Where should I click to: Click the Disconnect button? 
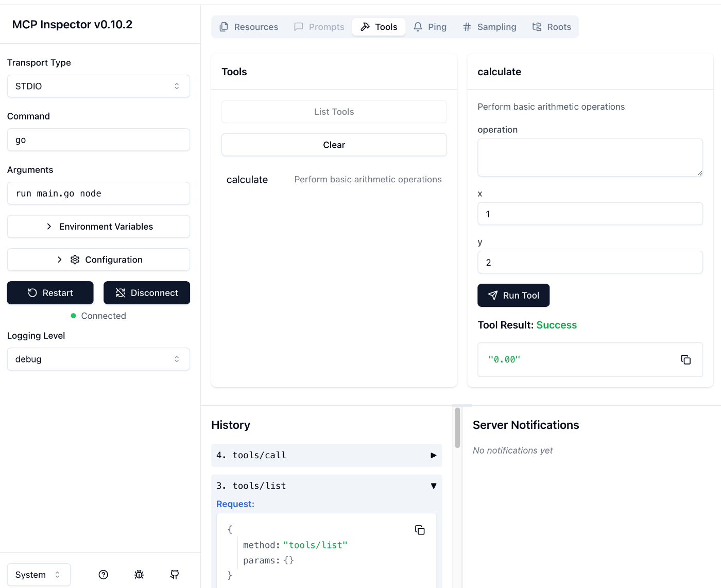[x=147, y=292]
